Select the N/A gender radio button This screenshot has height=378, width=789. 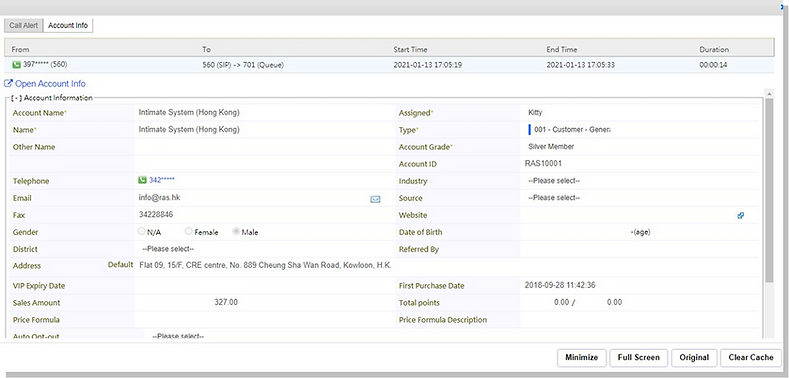[142, 232]
